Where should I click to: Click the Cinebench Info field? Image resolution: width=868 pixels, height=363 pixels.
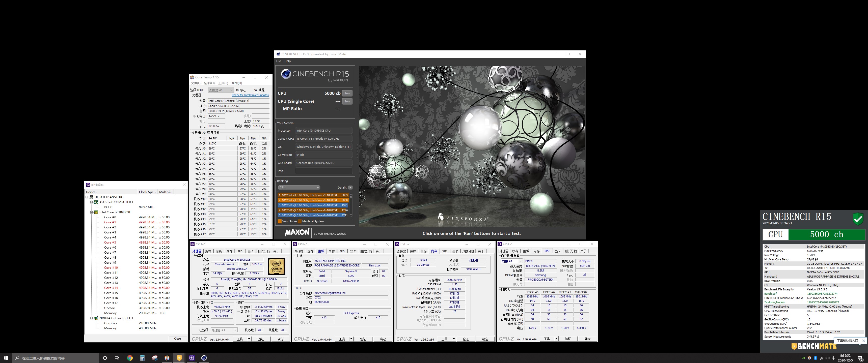(323, 171)
